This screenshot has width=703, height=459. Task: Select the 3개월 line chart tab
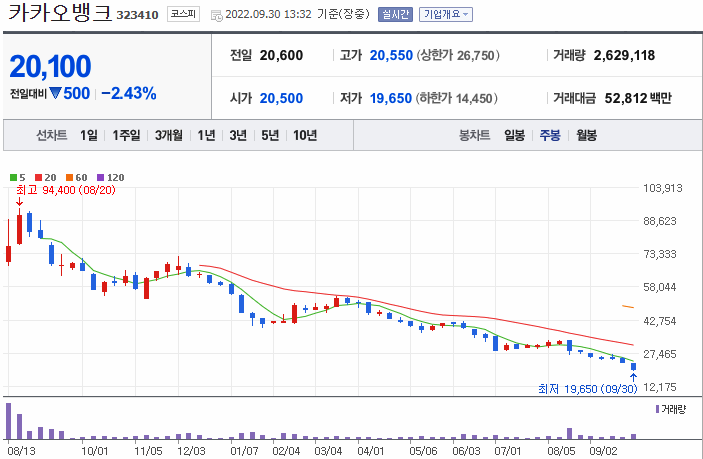[x=169, y=135]
